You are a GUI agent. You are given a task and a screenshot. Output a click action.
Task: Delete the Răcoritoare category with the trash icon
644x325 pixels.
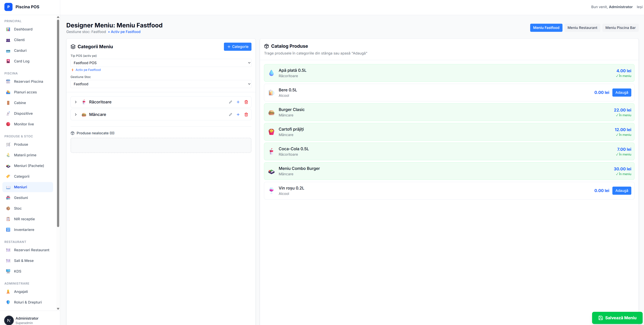(246, 102)
